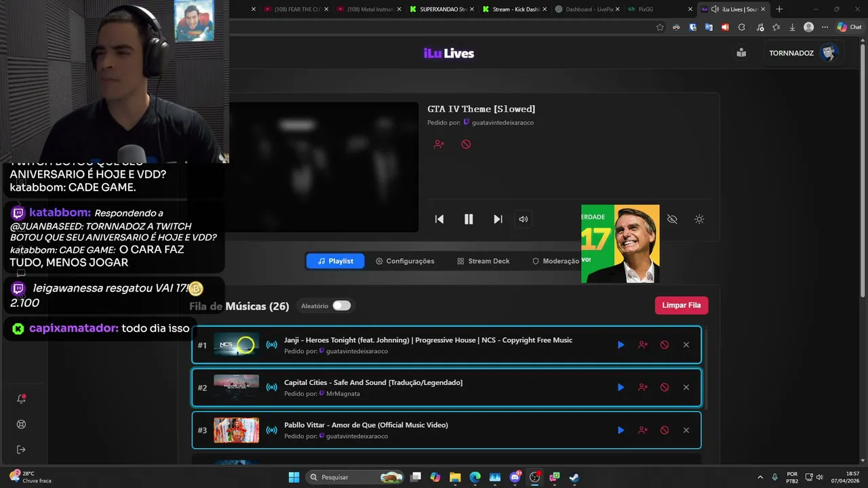This screenshot has width=868, height=488.
Task: Play Capital Cities - Safe And Sound
Action: (620, 387)
